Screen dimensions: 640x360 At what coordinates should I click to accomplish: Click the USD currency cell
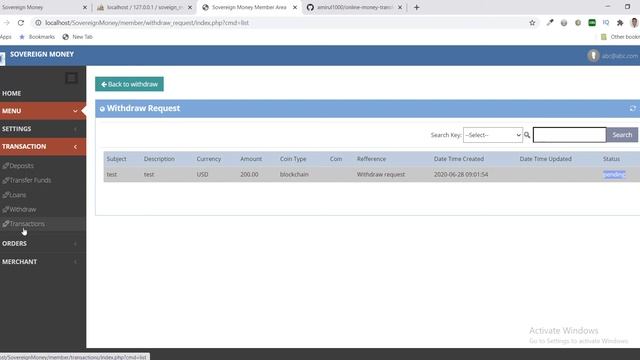click(x=202, y=174)
